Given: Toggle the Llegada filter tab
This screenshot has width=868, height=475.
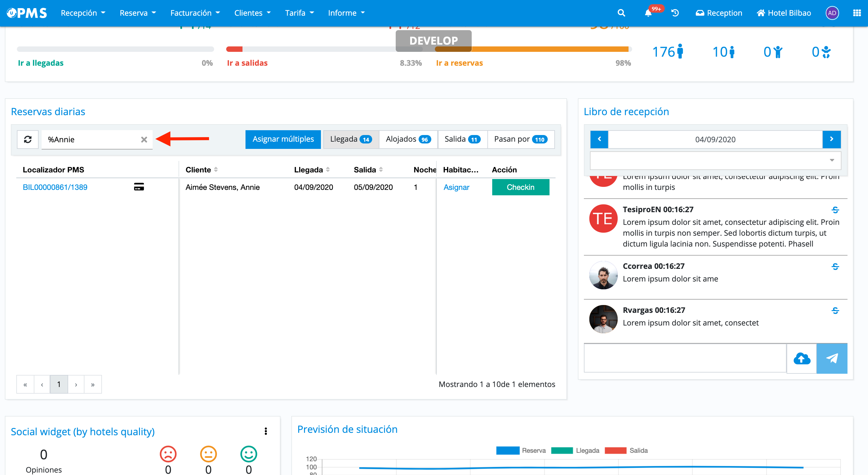Looking at the screenshot, I should click(351, 139).
